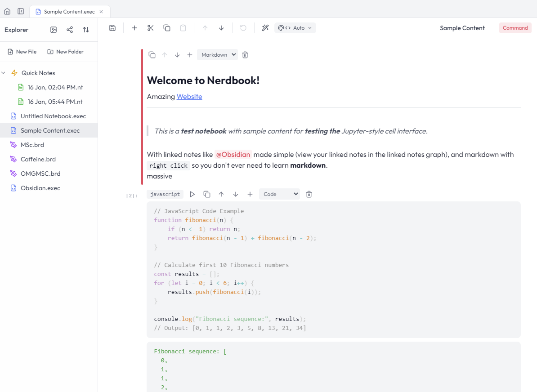This screenshot has height=392, width=537.
Task: Open the Markdown cell type dropdown
Action: (217, 55)
